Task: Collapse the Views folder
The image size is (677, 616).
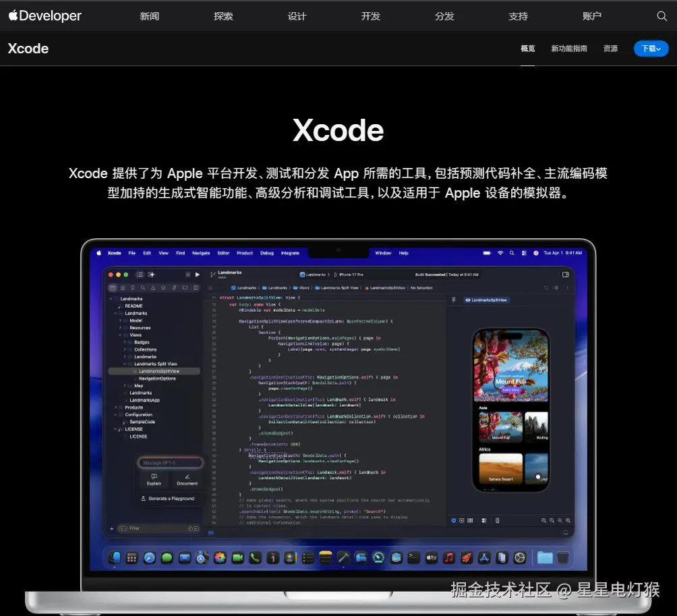Action: tap(119, 335)
